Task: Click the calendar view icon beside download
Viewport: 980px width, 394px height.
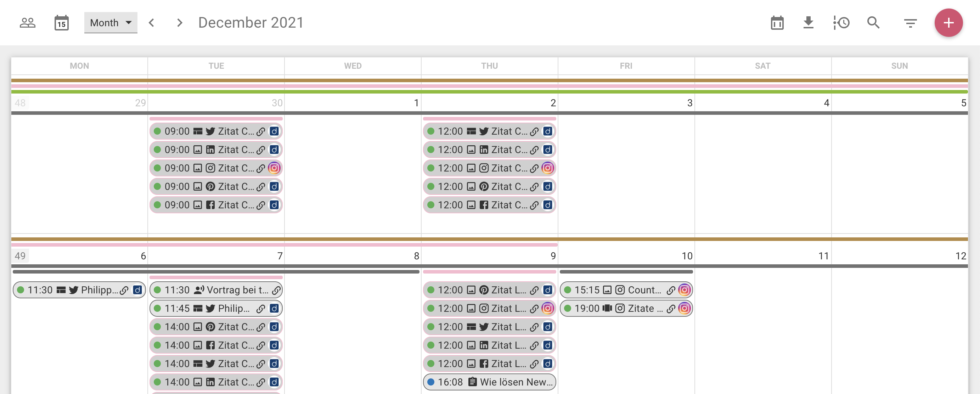Action: pos(777,23)
